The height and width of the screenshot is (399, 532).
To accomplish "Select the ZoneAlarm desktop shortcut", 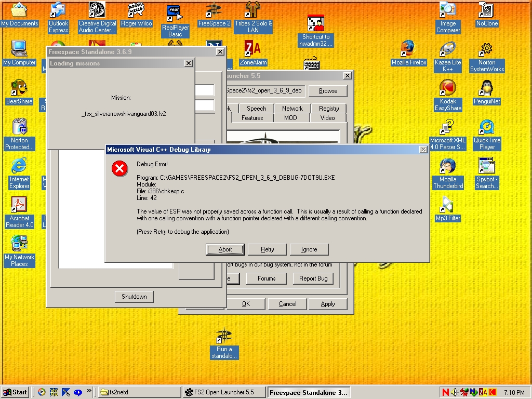I will (253, 53).
